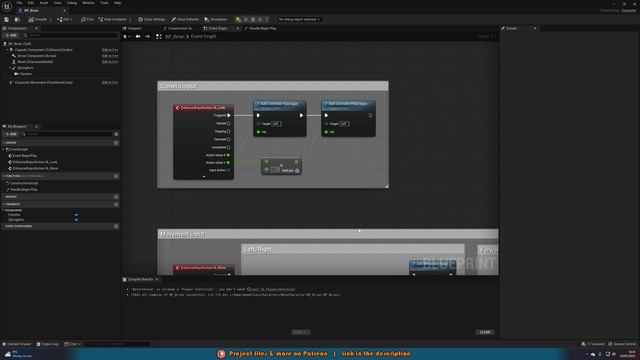Open the Output Log tab at bottom
The image size is (640, 360).
pos(48,344)
